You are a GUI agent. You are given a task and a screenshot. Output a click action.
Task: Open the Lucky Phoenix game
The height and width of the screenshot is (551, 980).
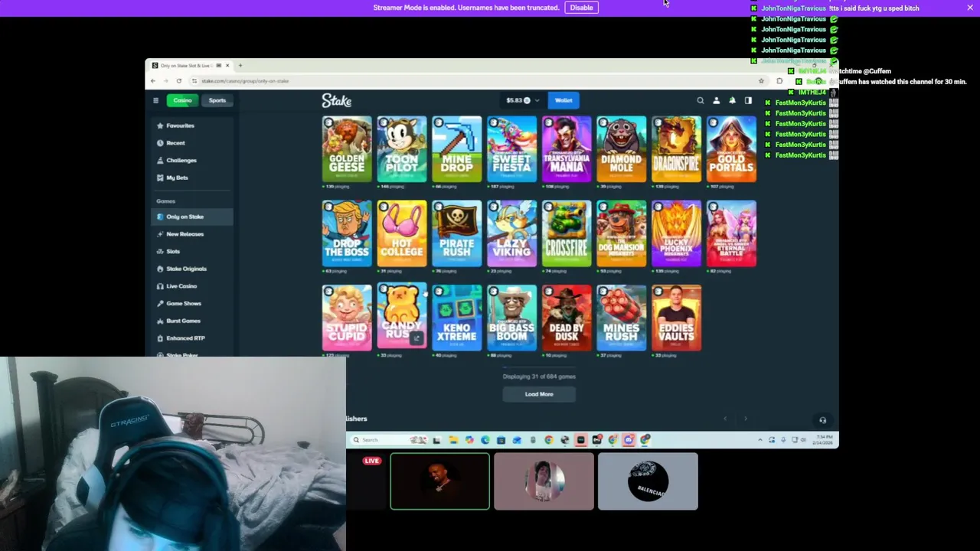click(677, 233)
